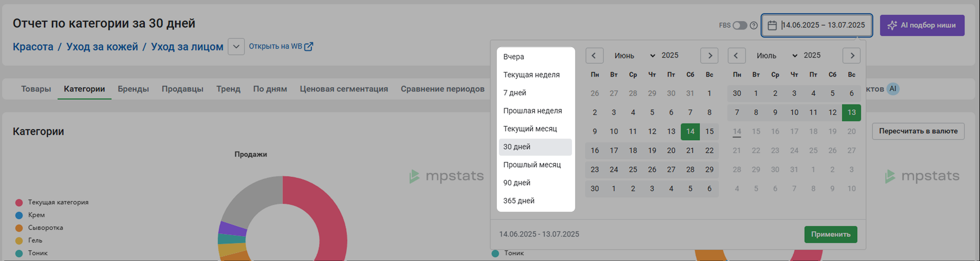The width and height of the screenshot is (980, 261).
Task: Click the calendar icon in date field
Action: (772, 25)
